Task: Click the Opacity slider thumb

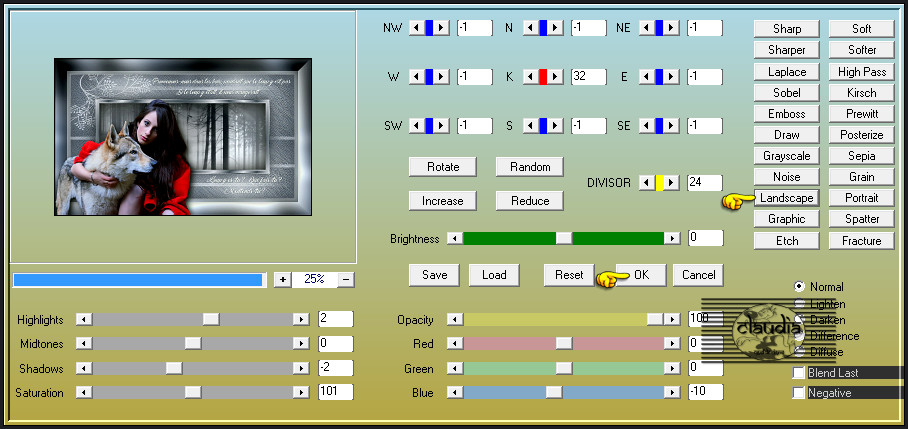Action: click(x=655, y=320)
